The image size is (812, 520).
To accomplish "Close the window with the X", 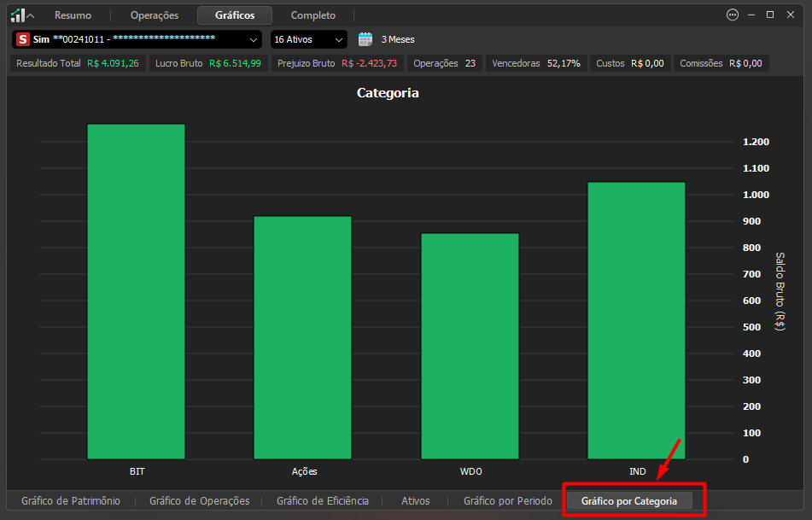I will point(791,15).
